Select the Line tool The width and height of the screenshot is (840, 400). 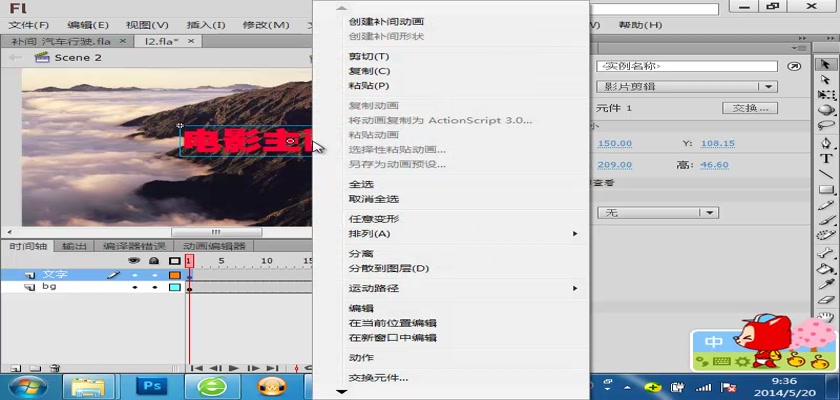pos(826,174)
